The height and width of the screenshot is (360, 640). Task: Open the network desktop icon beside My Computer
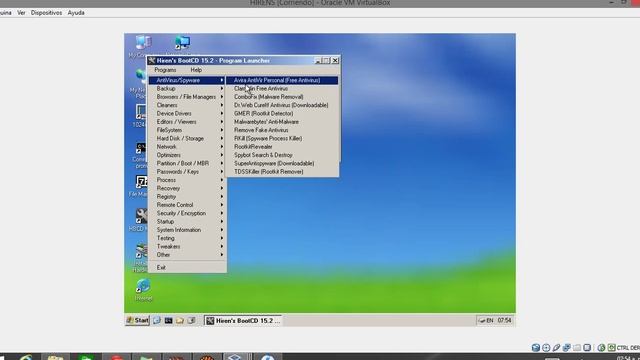point(182,43)
